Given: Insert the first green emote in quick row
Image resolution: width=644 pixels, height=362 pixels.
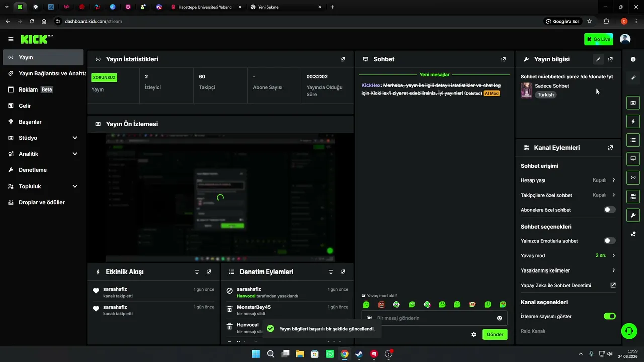Looking at the screenshot, I should click(x=366, y=305).
